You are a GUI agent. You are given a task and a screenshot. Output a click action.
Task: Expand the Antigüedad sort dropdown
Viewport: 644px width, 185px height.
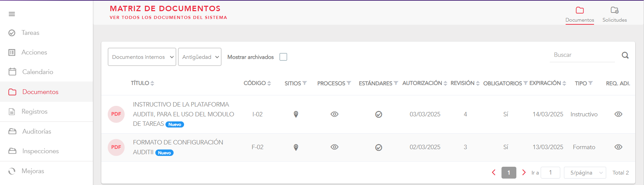(200, 57)
